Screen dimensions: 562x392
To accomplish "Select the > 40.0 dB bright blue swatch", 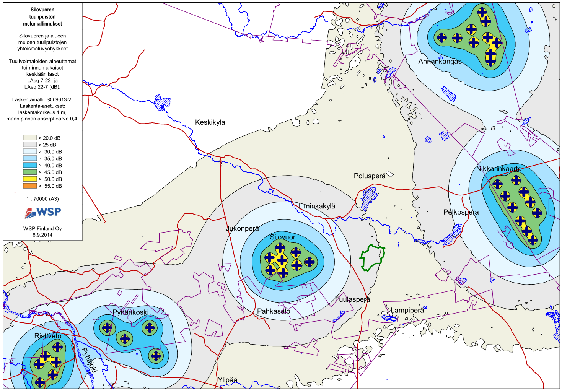I will 30,165.
